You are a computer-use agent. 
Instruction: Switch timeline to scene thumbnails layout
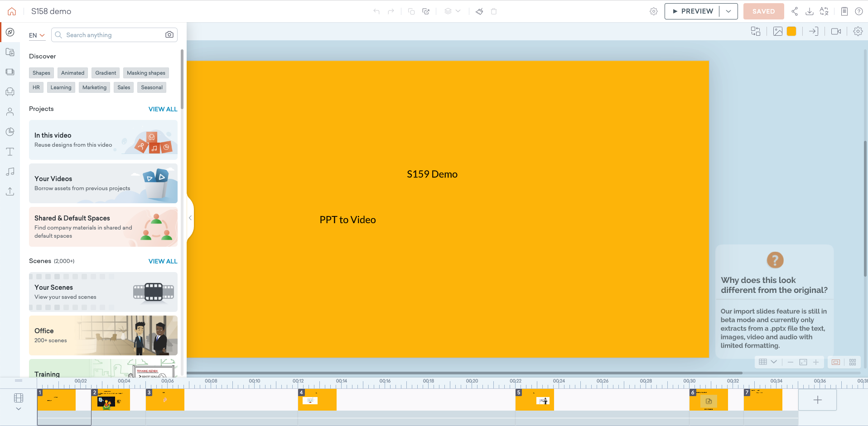point(853,362)
